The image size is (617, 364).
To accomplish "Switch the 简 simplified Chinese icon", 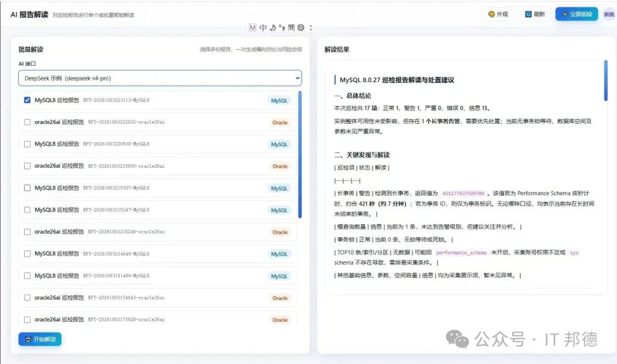I will click(291, 27).
